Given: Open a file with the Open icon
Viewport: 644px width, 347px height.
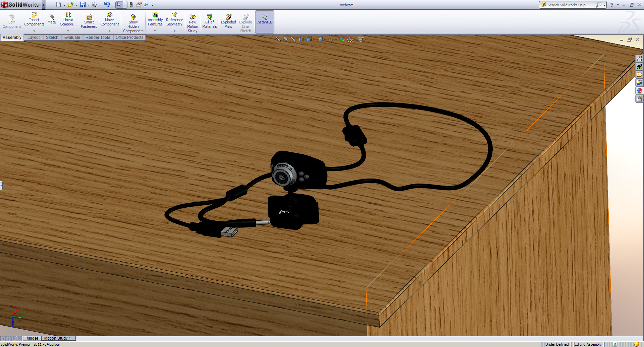Looking at the screenshot, I should click(70, 5).
